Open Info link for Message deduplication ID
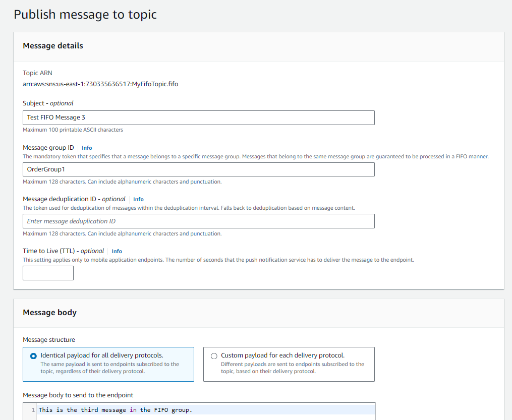This screenshot has height=420, width=512. [x=138, y=199]
